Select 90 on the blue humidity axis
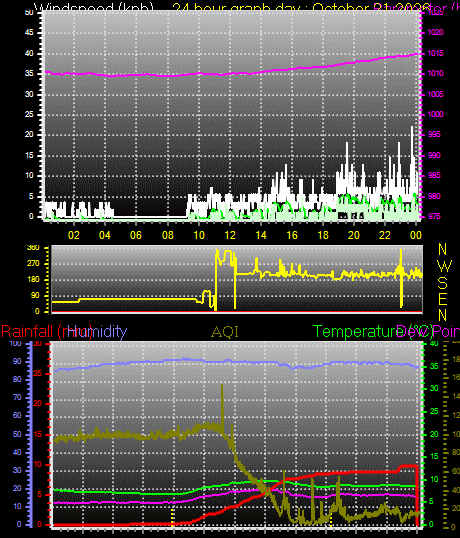460x538 pixels. tap(17, 361)
